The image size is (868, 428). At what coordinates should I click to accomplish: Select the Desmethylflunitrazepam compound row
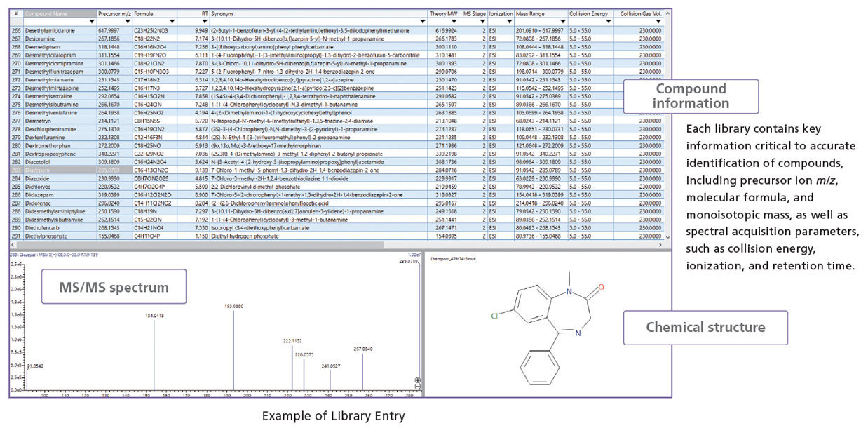(336, 70)
